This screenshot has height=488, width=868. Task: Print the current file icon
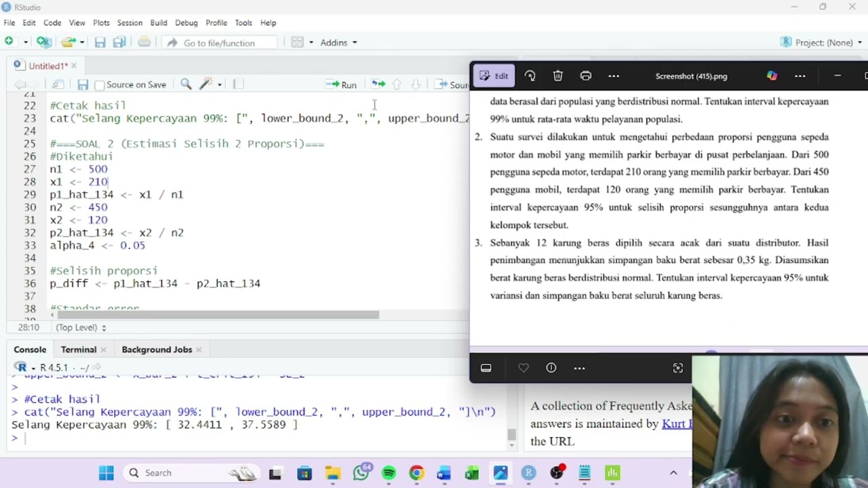coord(144,42)
